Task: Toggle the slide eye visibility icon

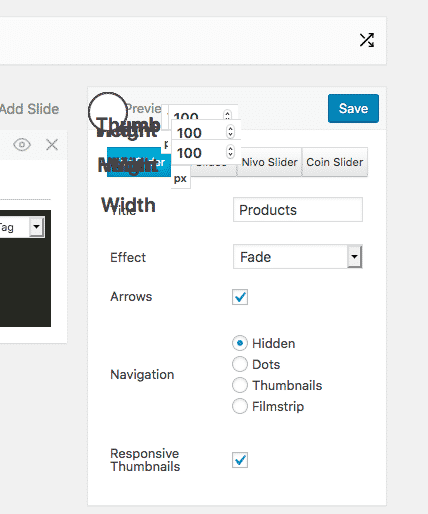Action: point(22,145)
